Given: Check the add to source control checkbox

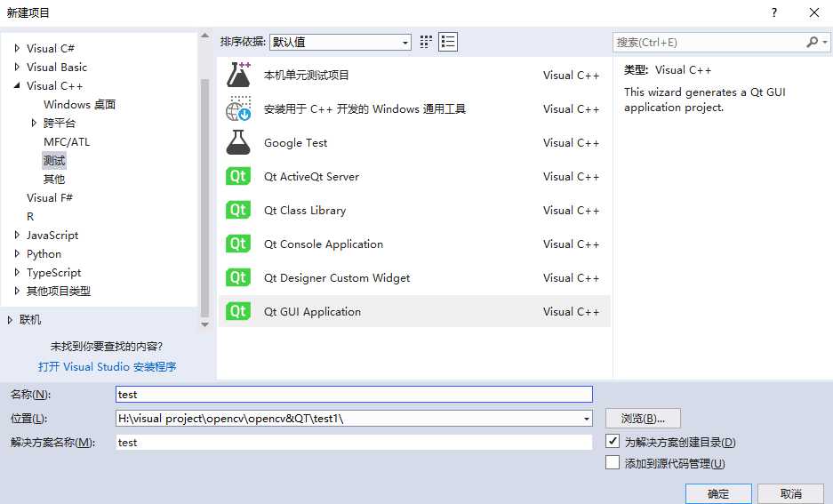Looking at the screenshot, I should (x=613, y=462).
